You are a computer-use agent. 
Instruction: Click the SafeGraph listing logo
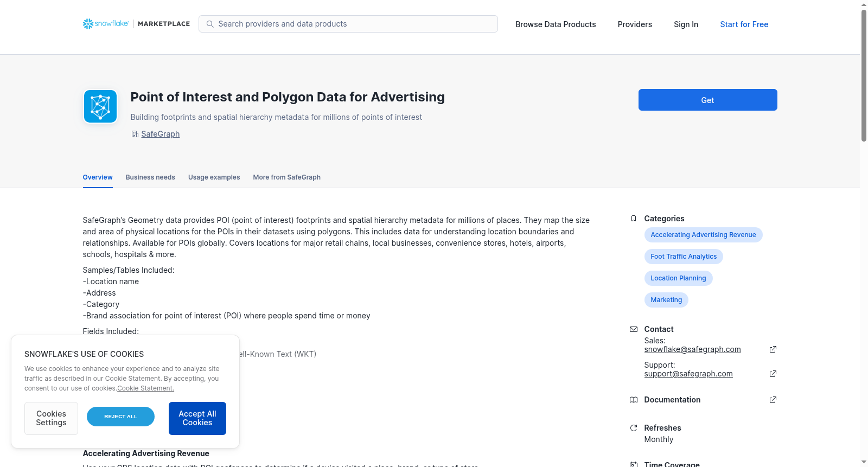click(100, 106)
